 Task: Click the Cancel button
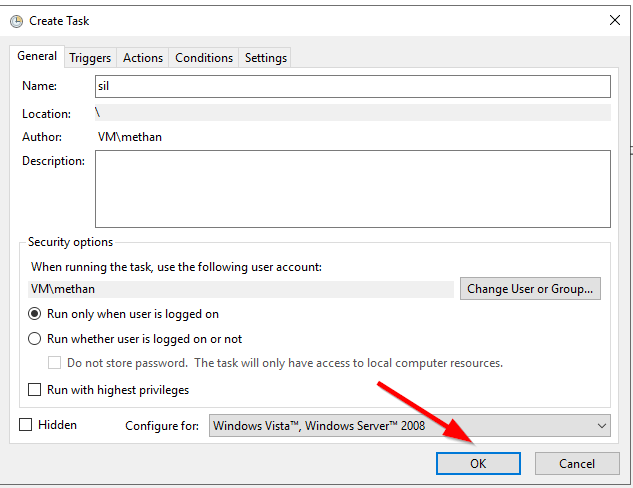point(577,464)
